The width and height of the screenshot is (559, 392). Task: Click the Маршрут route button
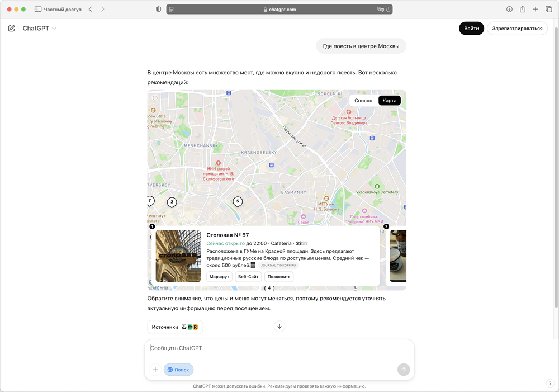coord(219,277)
